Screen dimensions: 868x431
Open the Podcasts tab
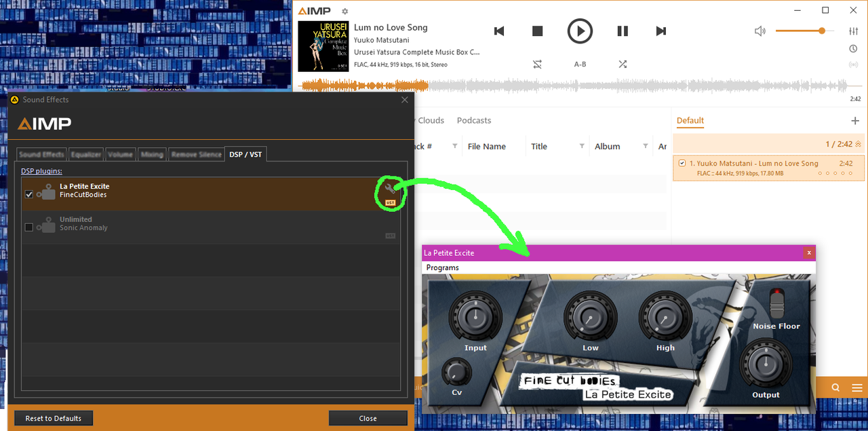(x=474, y=120)
